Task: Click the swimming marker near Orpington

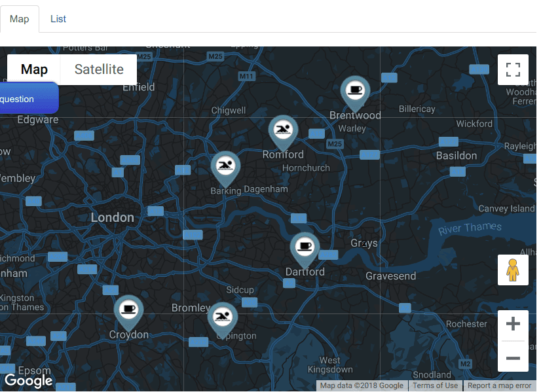Action: tap(223, 320)
